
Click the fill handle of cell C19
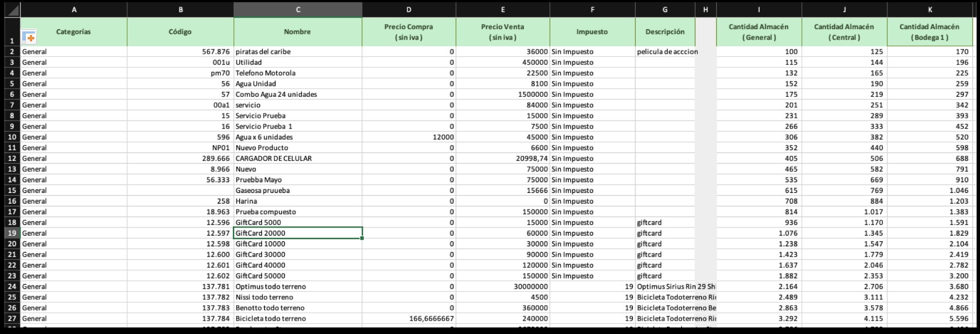pyautogui.click(x=362, y=238)
